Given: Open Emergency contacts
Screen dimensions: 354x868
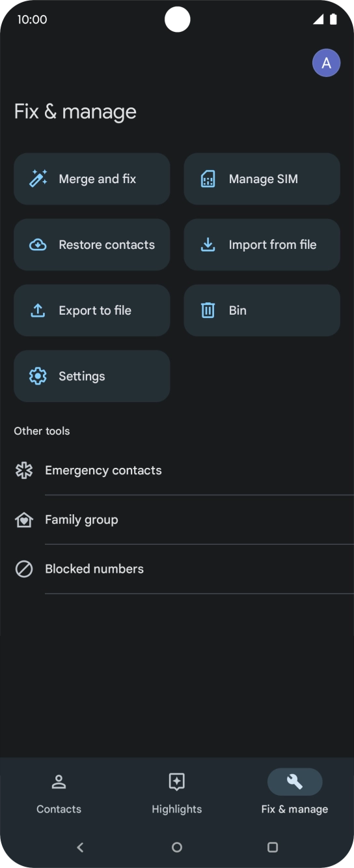Looking at the screenshot, I should click(177, 470).
